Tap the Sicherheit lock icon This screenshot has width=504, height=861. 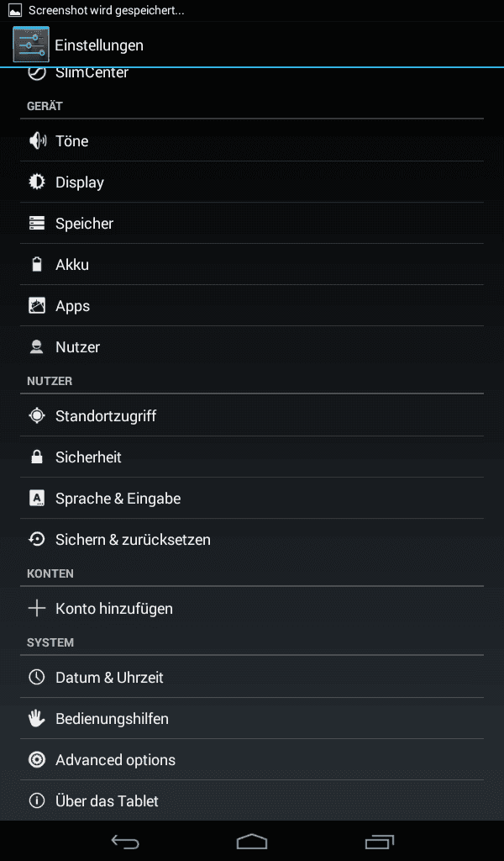(37, 457)
